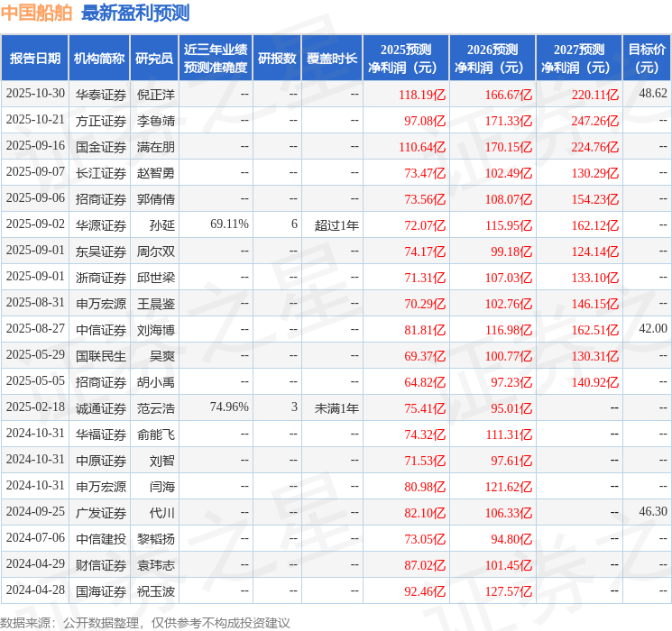Click analyst name 郭倩倩

coord(155,199)
